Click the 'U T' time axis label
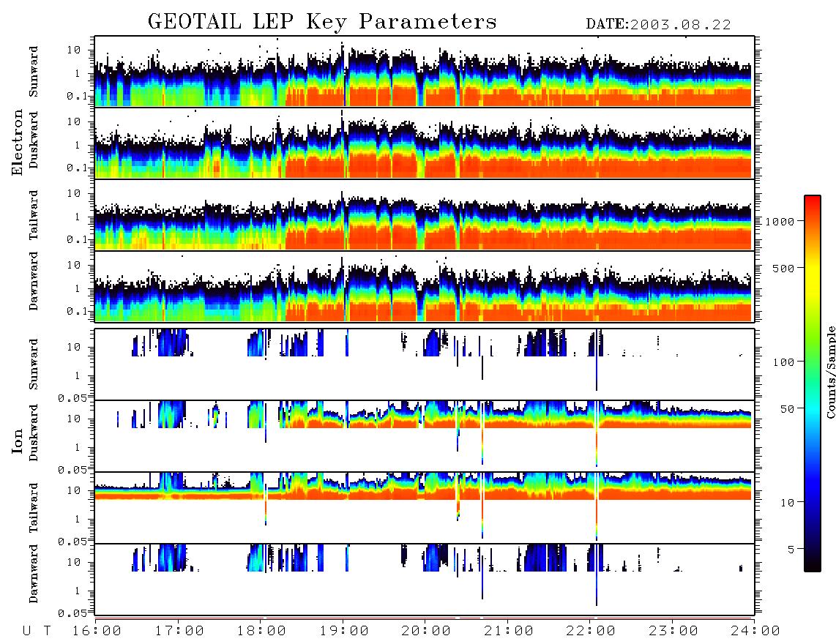The width and height of the screenshot is (836, 644). pyautogui.click(x=37, y=632)
